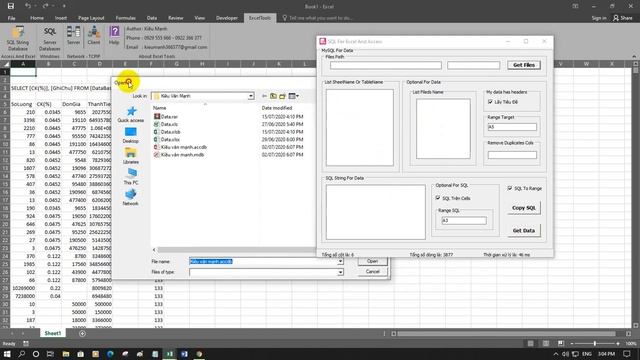This screenshot has width=640, height=360.
Task: Switch to the Developer ribbon tab
Action: point(227,18)
